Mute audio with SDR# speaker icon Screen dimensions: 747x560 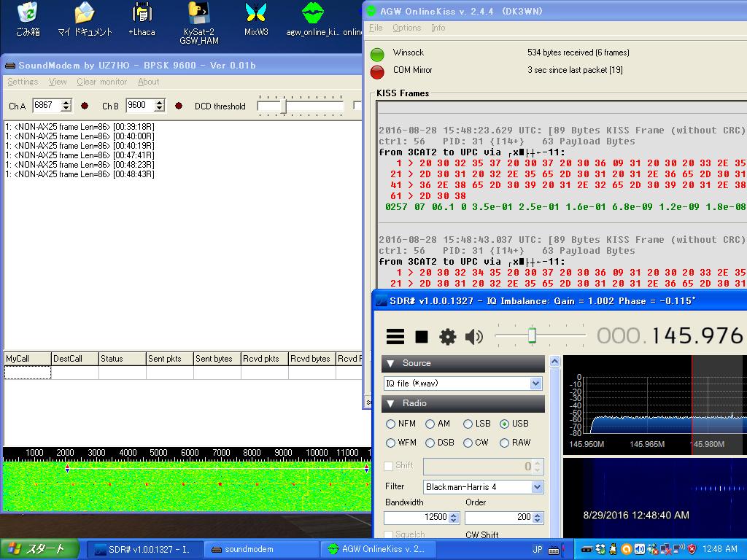pyautogui.click(x=473, y=337)
